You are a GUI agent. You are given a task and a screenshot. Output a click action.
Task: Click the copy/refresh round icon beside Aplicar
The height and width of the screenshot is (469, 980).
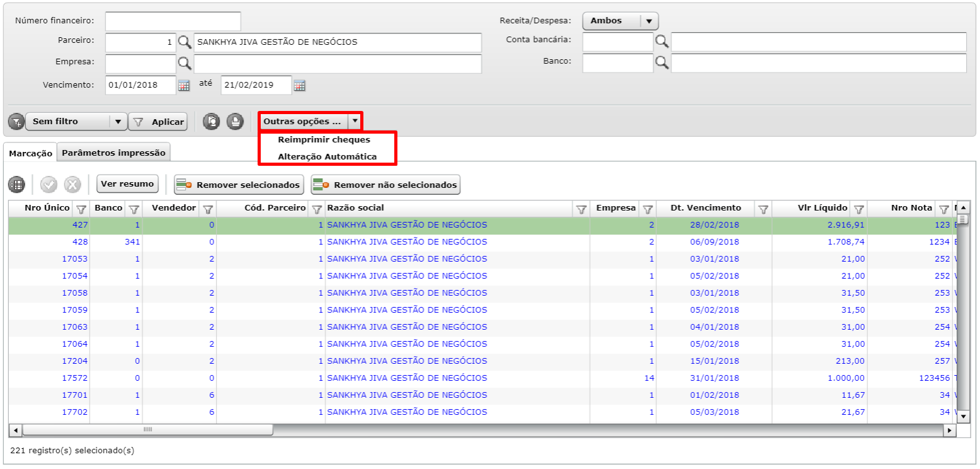pyautogui.click(x=212, y=122)
